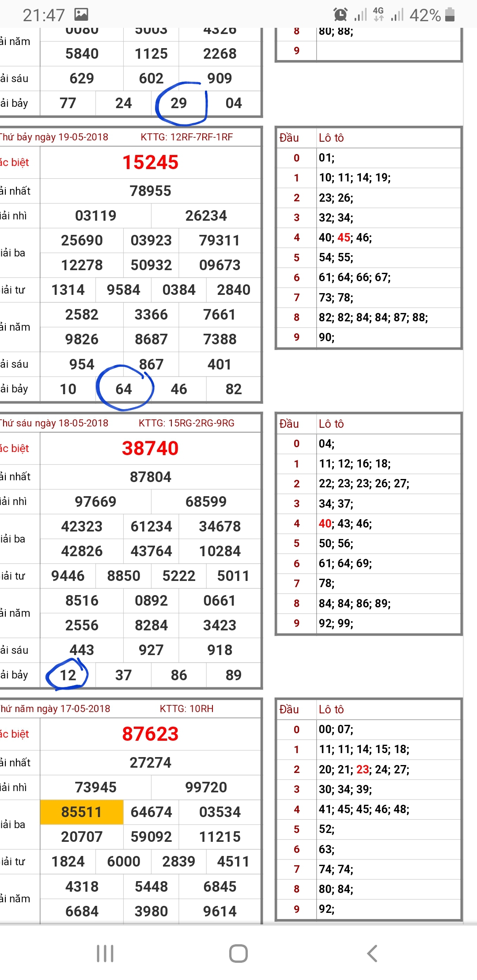
Task: Tap fifth prize number 9614
Action: coord(220,912)
